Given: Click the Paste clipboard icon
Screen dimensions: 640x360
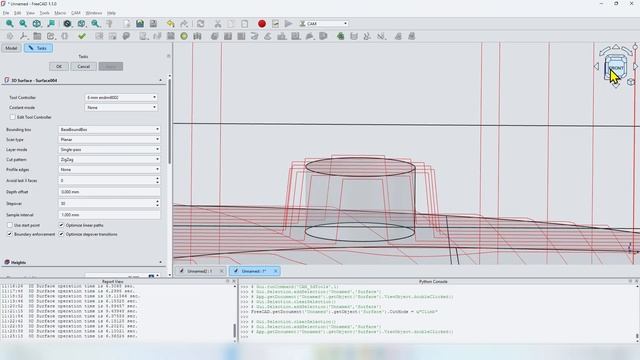Looking at the screenshot, I should (x=244, y=24).
